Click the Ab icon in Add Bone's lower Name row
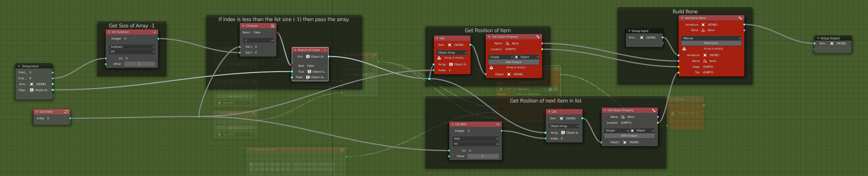This screenshot has height=176, width=868. click(x=705, y=61)
